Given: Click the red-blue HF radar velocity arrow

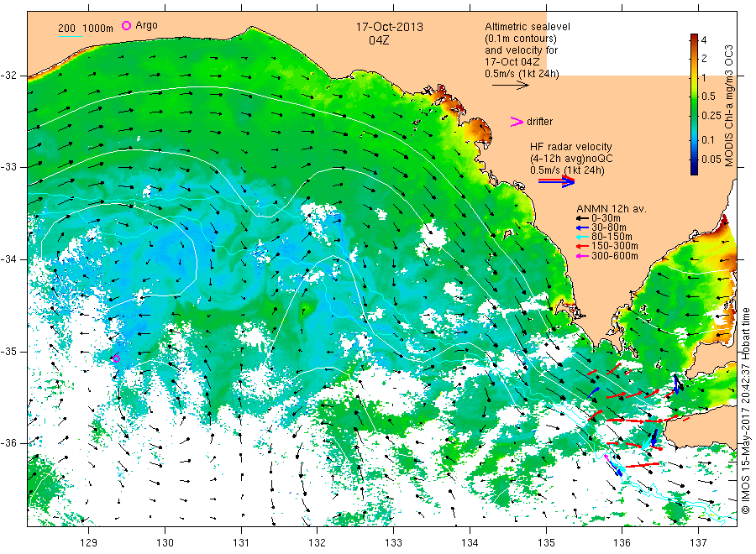Looking at the screenshot, I should click(x=556, y=181).
